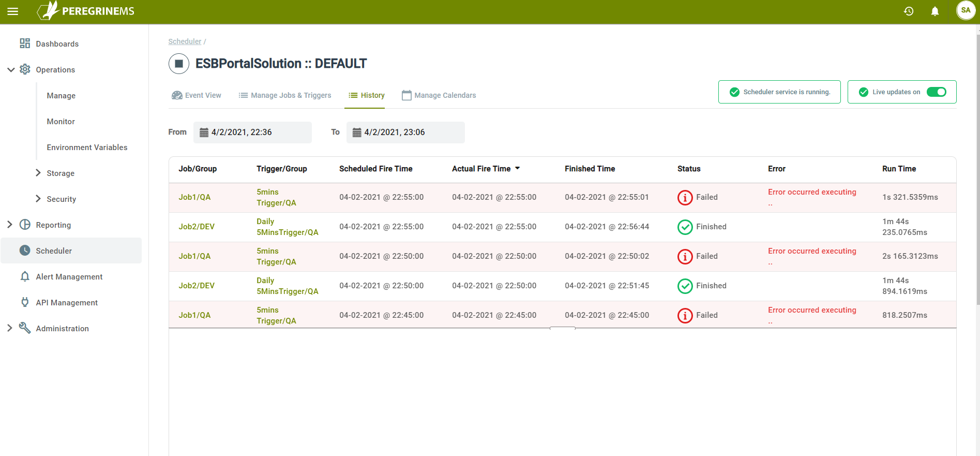
Task: Click the From date field 4/2/2021, 22:36
Action: click(x=252, y=133)
